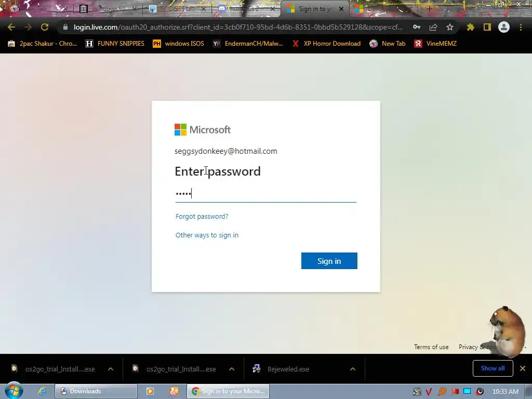
Task: Reload the login.live.com page
Action: point(45,27)
